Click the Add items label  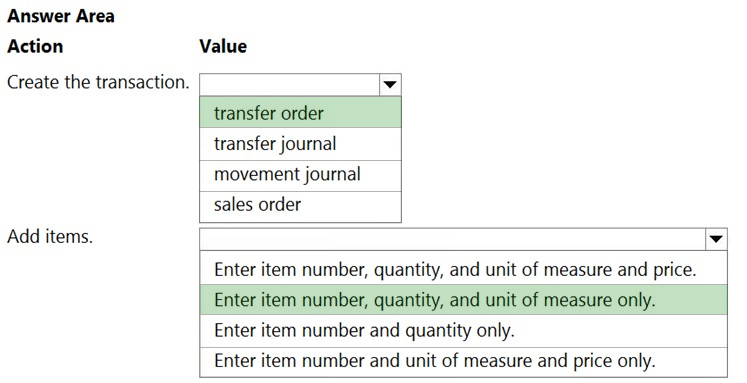coord(50,236)
